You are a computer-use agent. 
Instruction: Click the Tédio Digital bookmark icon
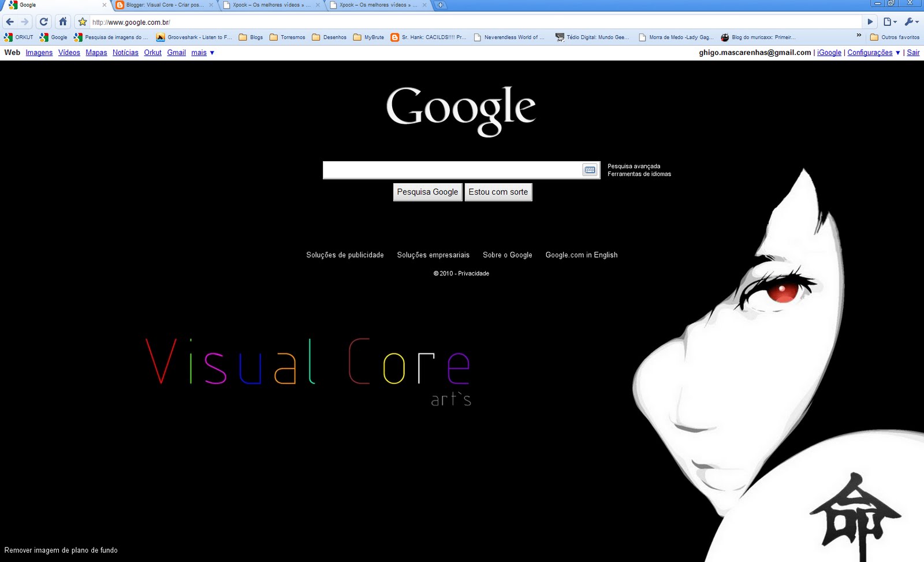(559, 37)
